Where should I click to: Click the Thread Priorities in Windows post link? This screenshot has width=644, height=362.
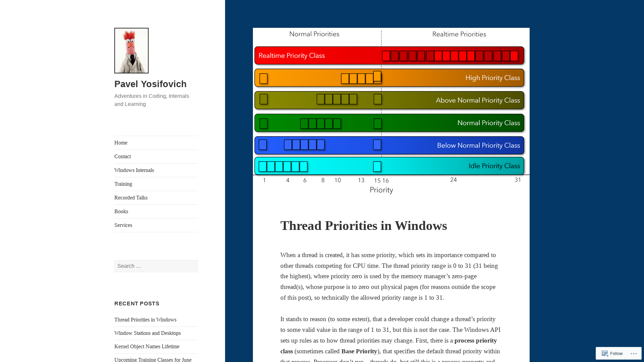pos(145,319)
